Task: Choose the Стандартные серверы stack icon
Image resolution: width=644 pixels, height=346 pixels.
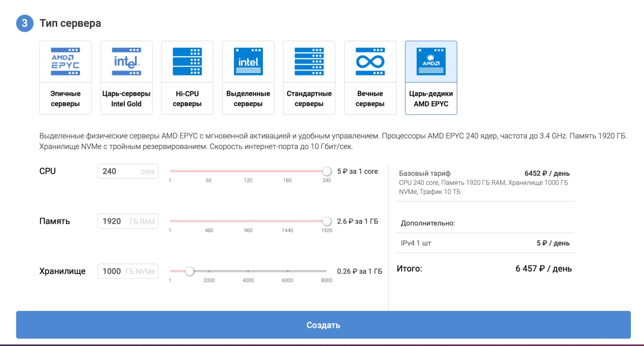Action: pos(309,61)
